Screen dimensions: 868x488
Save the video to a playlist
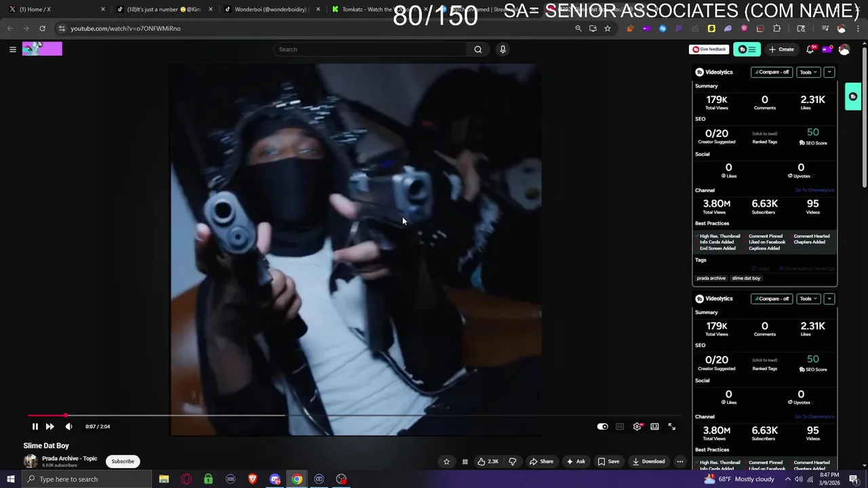coord(608,462)
